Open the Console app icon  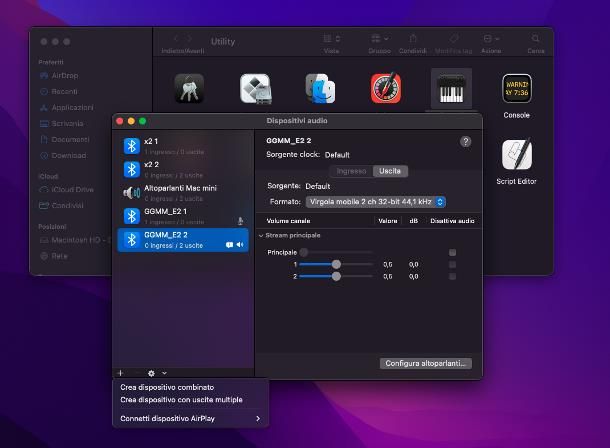(x=517, y=89)
